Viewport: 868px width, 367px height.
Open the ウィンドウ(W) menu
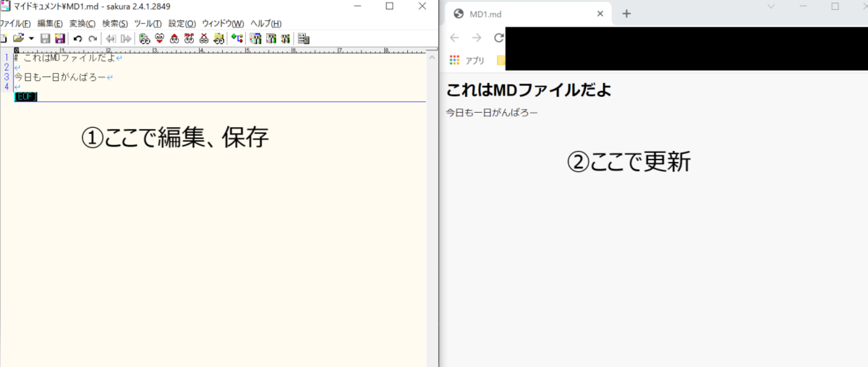tap(223, 24)
